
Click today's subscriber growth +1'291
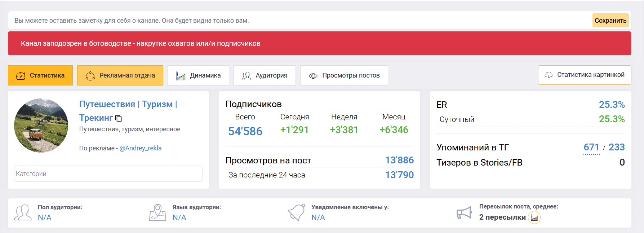tap(294, 130)
